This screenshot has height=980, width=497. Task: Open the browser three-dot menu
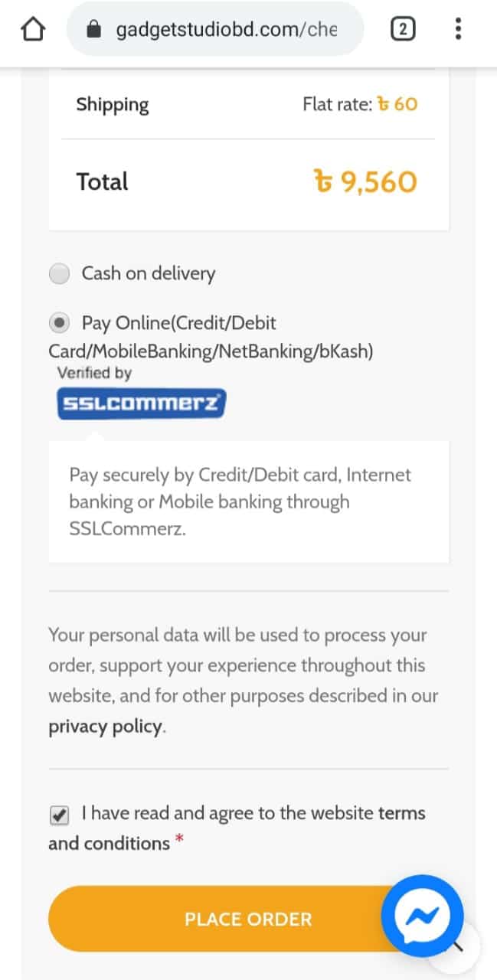coord(458,30)
